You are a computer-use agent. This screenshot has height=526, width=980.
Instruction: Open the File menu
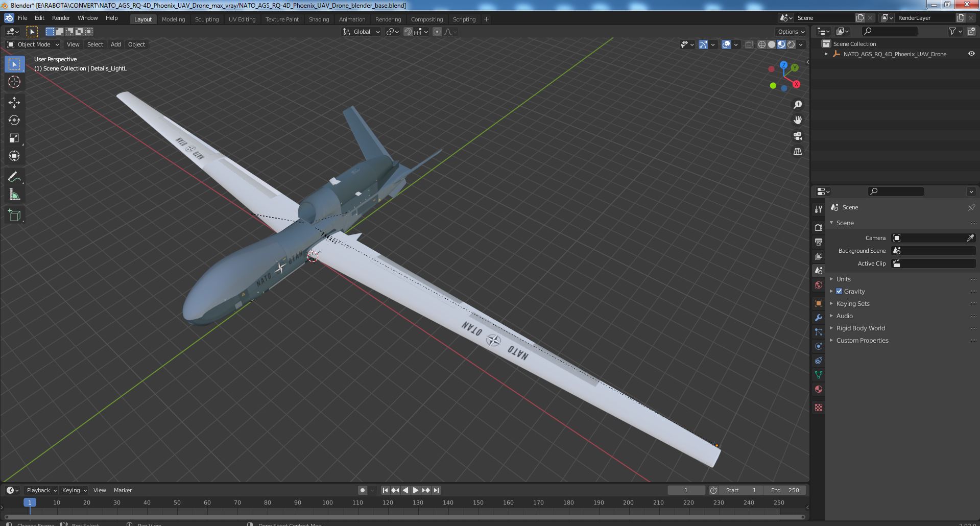[x=22, y=18]
